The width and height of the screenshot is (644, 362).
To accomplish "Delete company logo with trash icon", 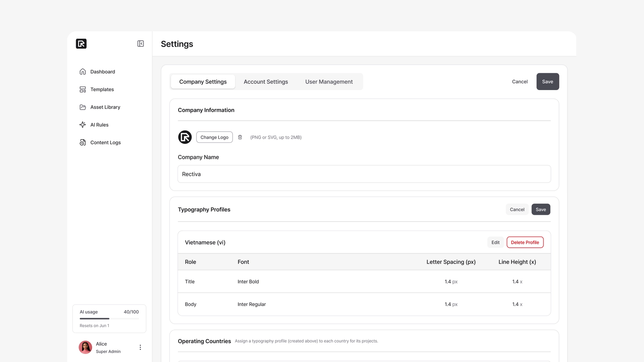I will (240, 137).
